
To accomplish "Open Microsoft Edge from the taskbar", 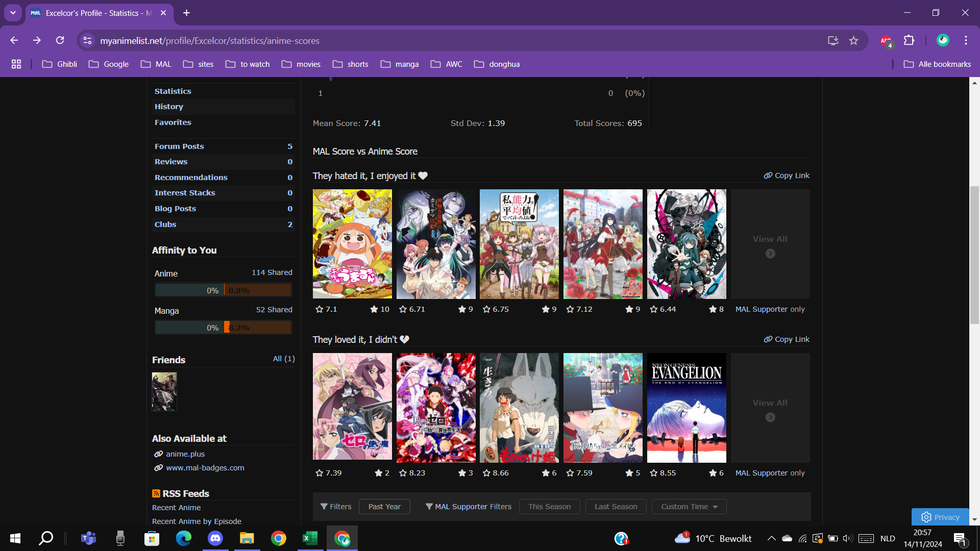I will click(184, 538).
